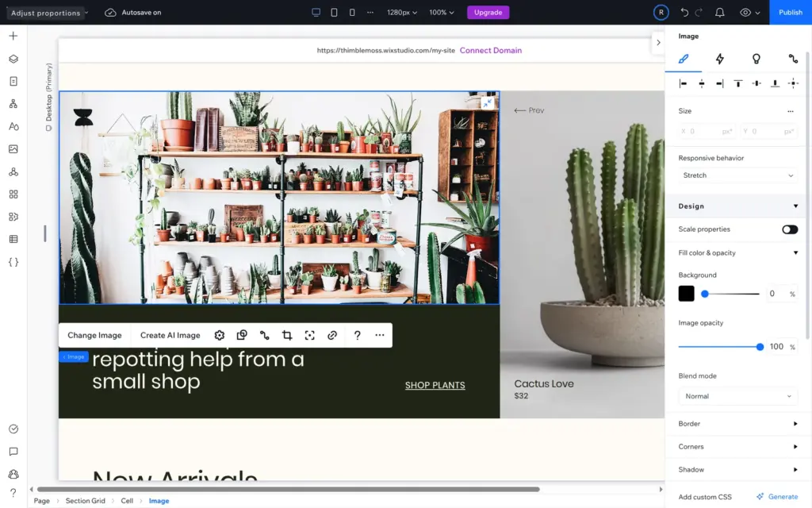Collapse the inspector panel arrow
Viewport: 812px width, 508px height.
(x=658, y=43)
